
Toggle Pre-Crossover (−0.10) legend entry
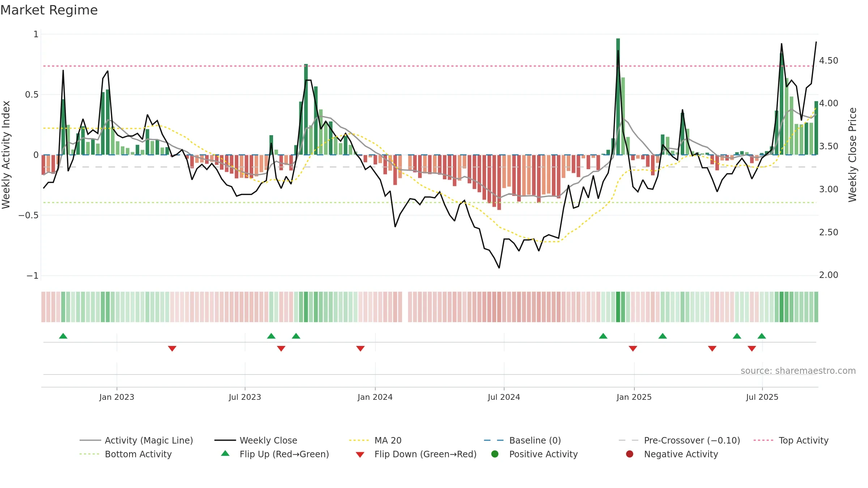679,440
